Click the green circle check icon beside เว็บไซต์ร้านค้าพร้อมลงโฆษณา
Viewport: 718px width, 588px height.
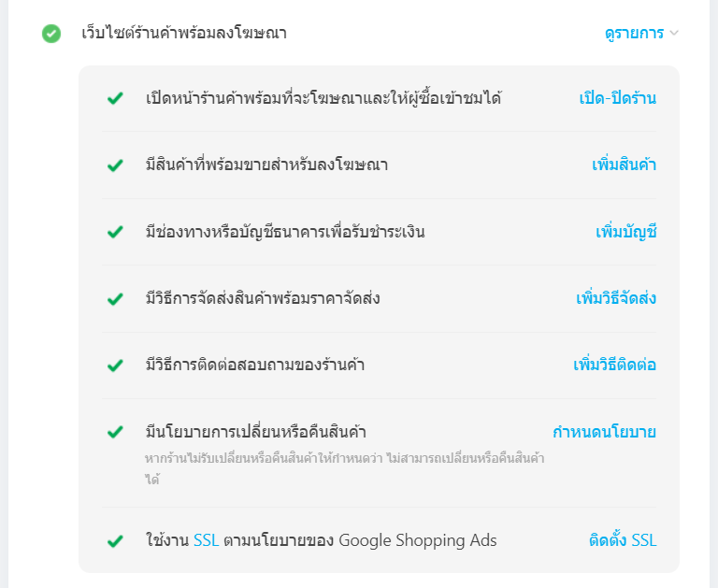click(51, 34)
